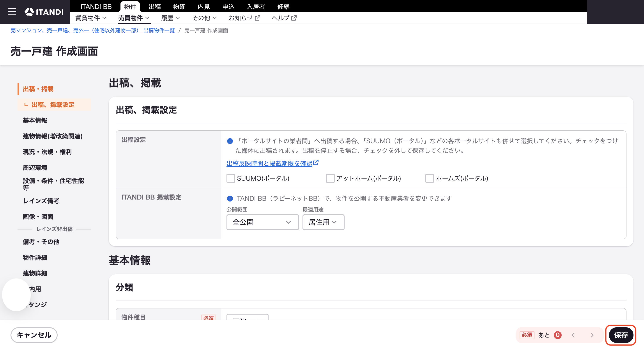The image size is (644, 350).
Task: Open the 出稿物件一覧 breadcrumb link
Action: (x=92, y=30)
